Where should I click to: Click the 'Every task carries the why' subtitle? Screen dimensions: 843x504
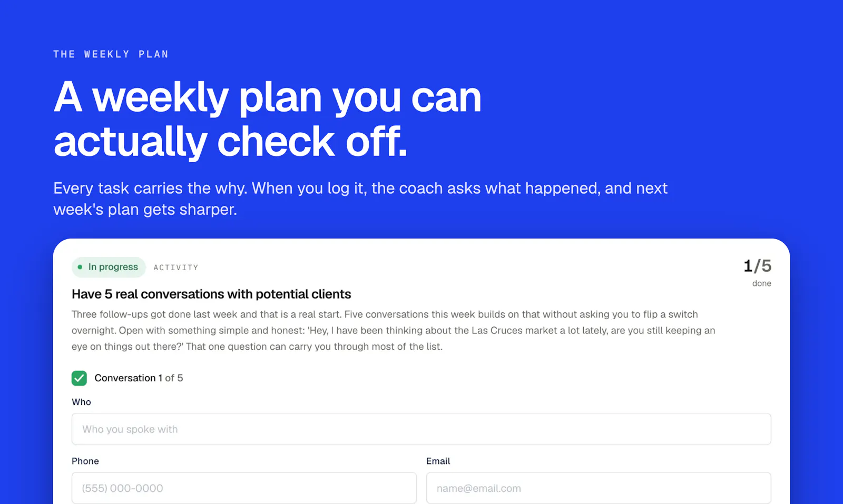(360, 199)
